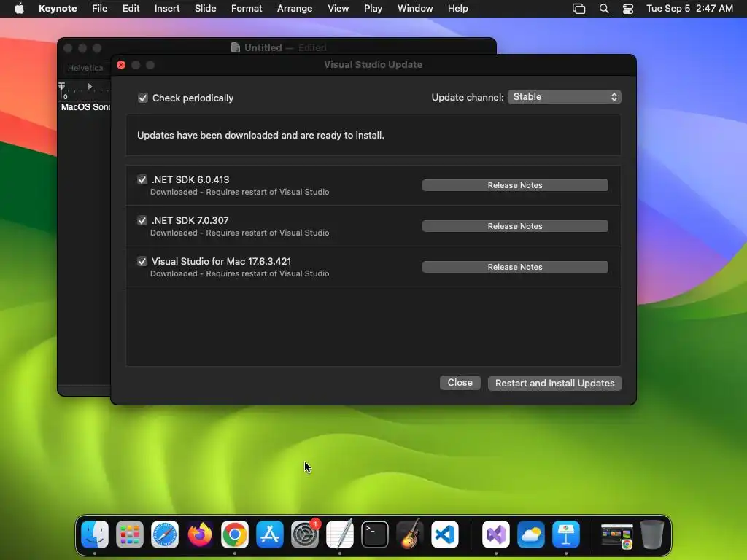Click the Close button in update dialog
The height and width of the screenshot is (560, 747).
(x=460, y=383)
